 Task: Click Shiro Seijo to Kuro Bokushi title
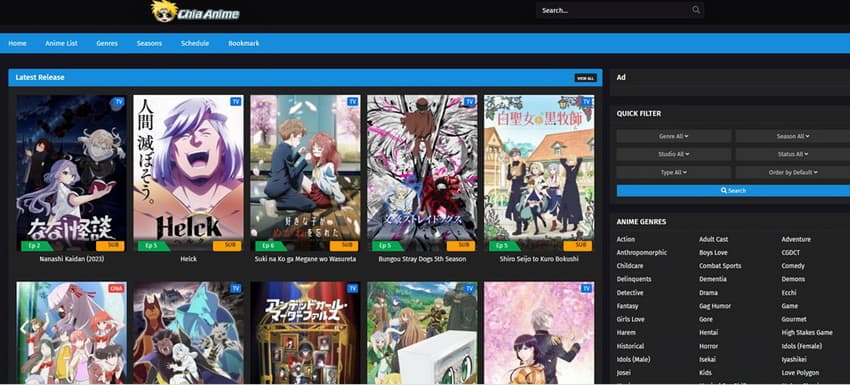coord(539,259)
